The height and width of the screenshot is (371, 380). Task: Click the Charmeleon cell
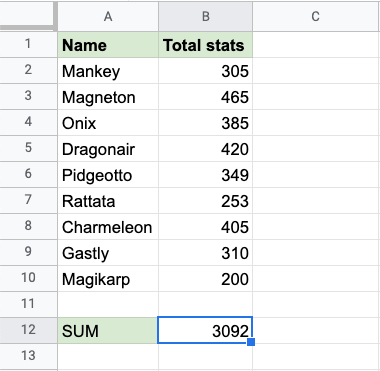(108, 227)
